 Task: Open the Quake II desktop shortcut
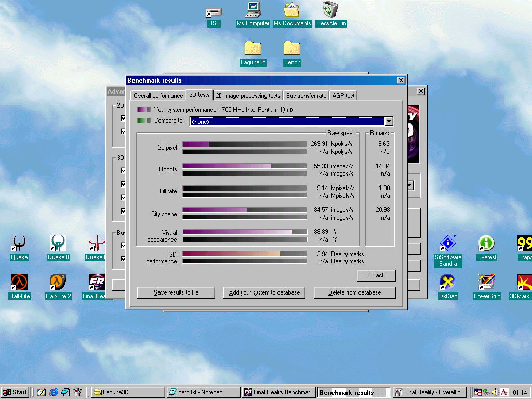click(58, 243)
